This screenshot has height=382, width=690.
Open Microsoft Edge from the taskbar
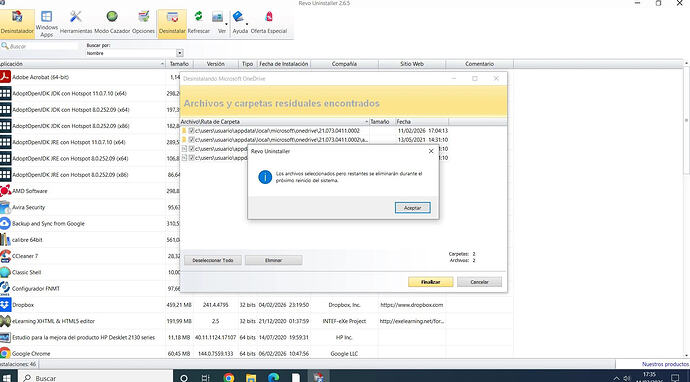point(273,377)
